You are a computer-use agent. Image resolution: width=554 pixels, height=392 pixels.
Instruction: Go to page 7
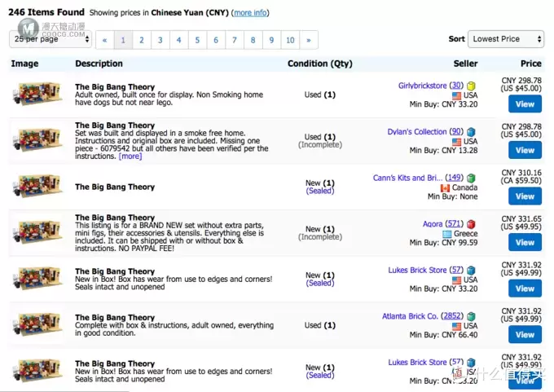tap(235, 40)
